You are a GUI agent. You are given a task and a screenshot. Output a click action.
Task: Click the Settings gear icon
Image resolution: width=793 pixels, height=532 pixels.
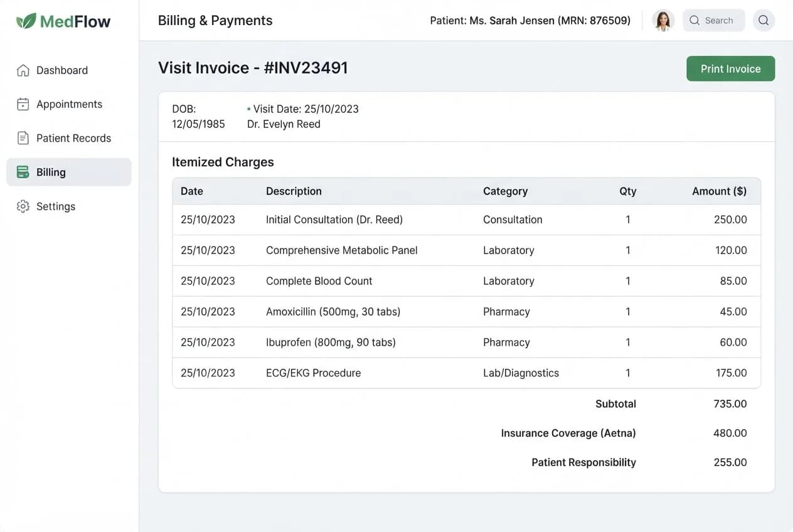click(x=23, y=206)
